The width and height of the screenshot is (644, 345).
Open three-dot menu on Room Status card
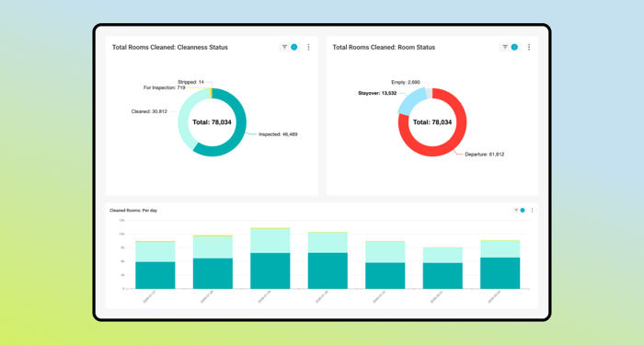click(x=529, y=47)
